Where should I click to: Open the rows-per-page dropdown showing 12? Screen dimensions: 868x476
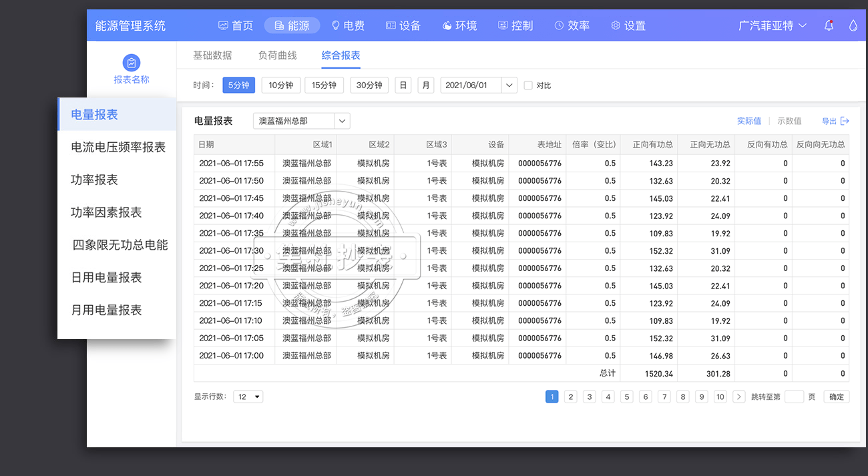248,397
